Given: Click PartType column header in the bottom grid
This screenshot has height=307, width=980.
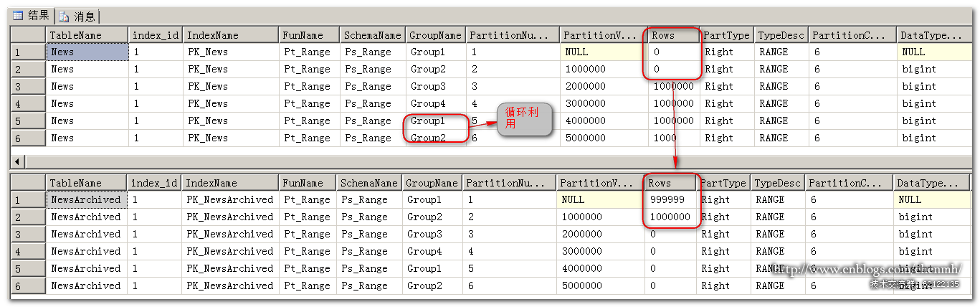Looking at the screenshot, I should [723, 183].
